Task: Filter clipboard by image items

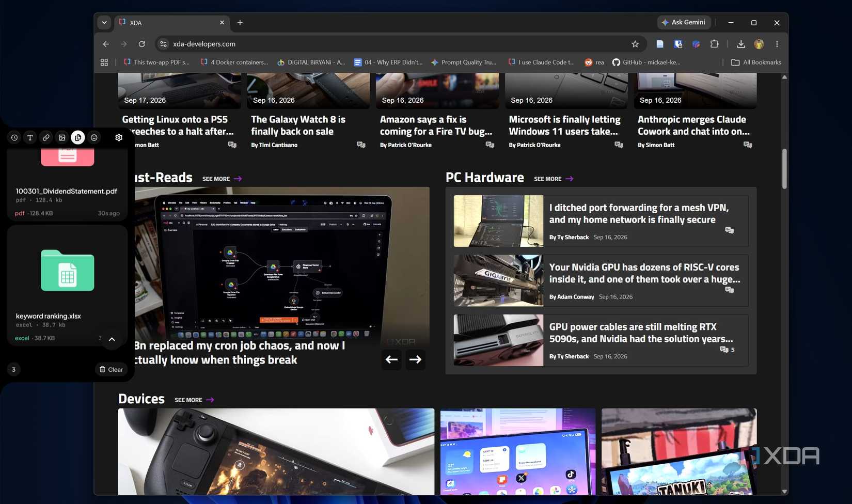Action: [62, 137]
